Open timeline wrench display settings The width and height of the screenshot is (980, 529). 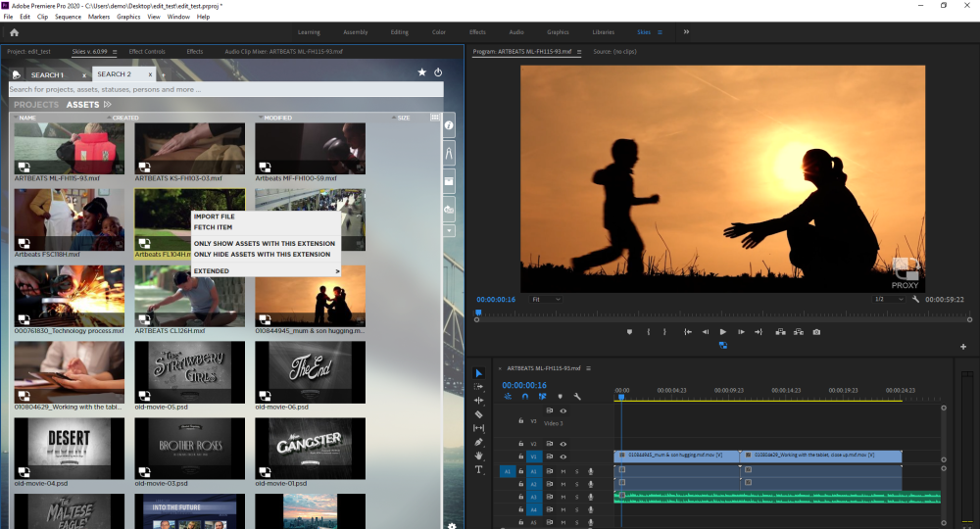coord(577,397)
